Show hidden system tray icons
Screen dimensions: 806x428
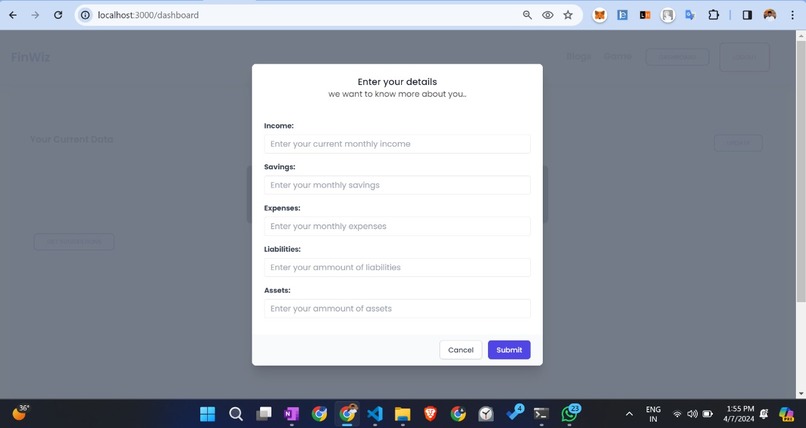tap(629, 414)
